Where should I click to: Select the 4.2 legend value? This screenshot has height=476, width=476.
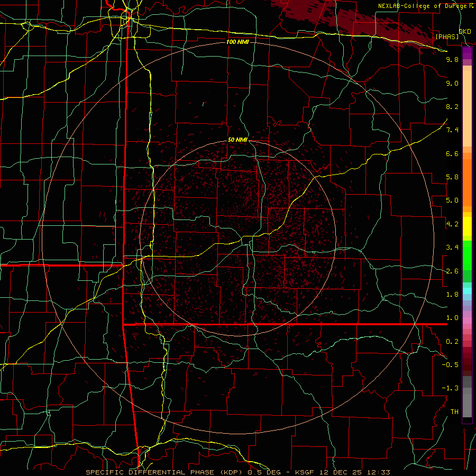click(452, 224)
